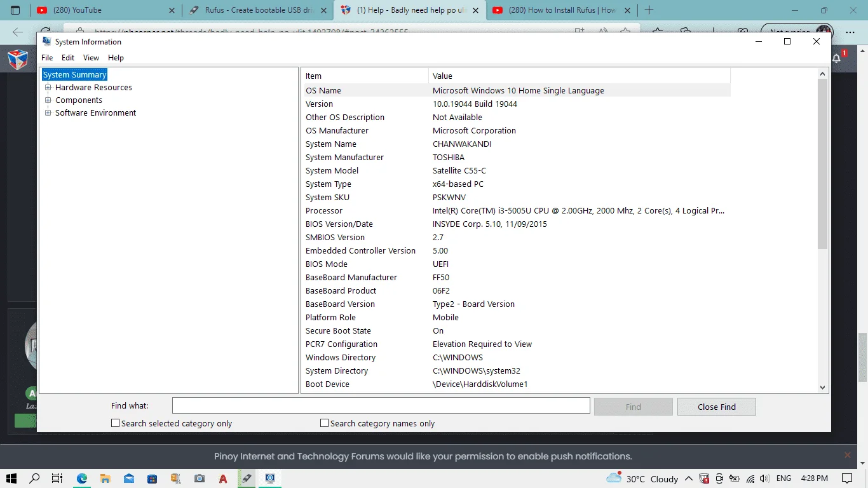Open the View menu in System Information
The image size is (868, 488).
(x=92, y=58)
